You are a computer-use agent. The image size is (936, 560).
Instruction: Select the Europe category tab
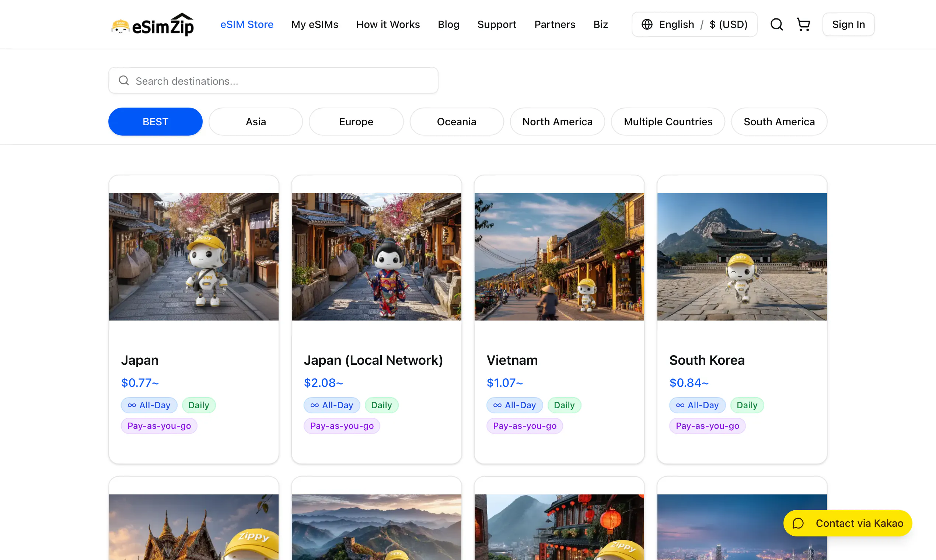click(356, 122)
